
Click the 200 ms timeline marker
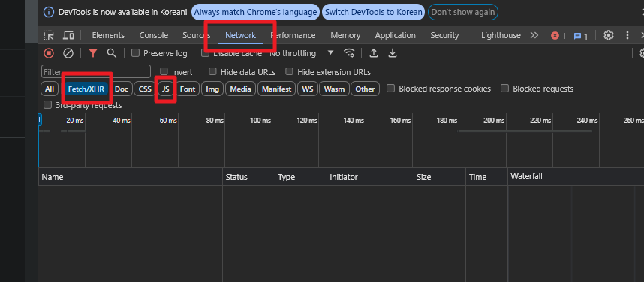494,121
